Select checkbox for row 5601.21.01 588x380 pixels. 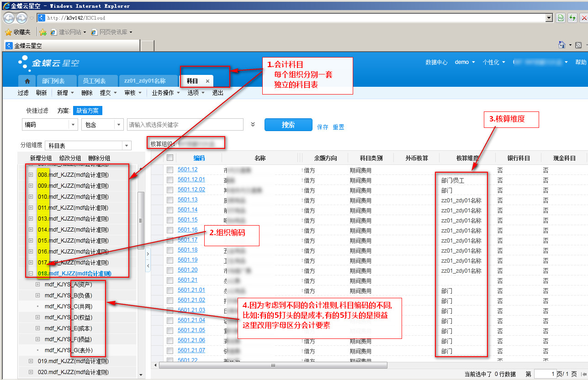click(170, 290)
